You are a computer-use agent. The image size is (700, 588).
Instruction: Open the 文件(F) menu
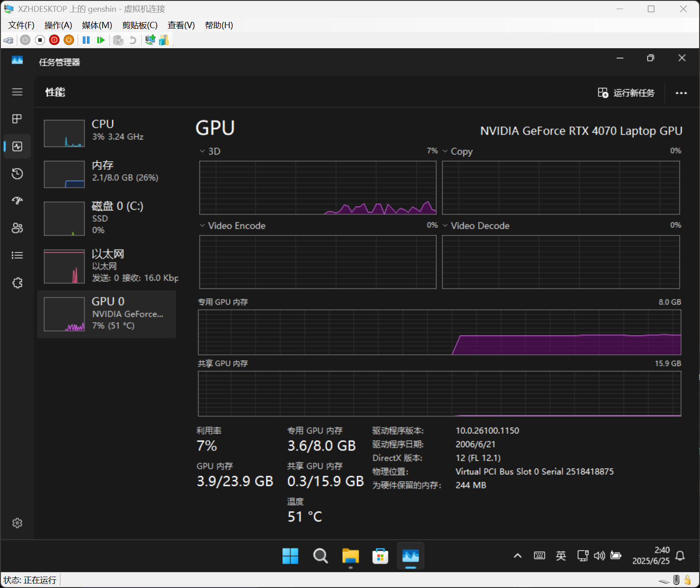click(x=21, y=25)
